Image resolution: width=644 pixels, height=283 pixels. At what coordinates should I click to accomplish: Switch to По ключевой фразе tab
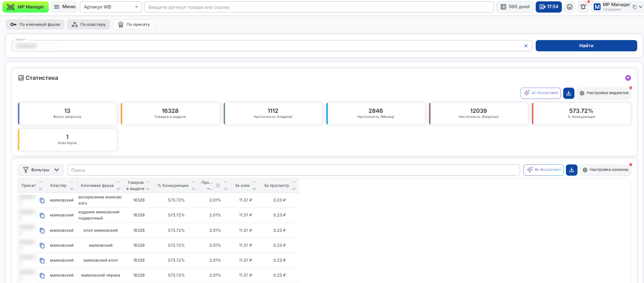tap(35, 24)
